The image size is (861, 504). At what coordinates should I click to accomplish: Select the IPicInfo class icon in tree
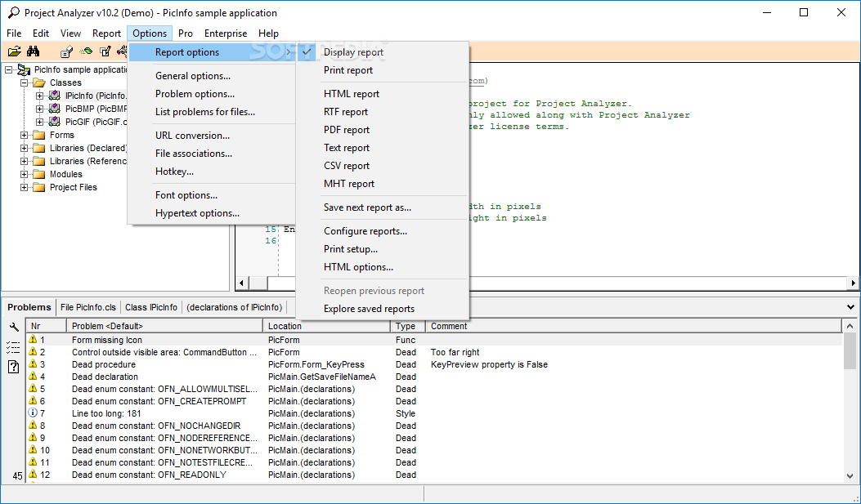pos(54,96)
